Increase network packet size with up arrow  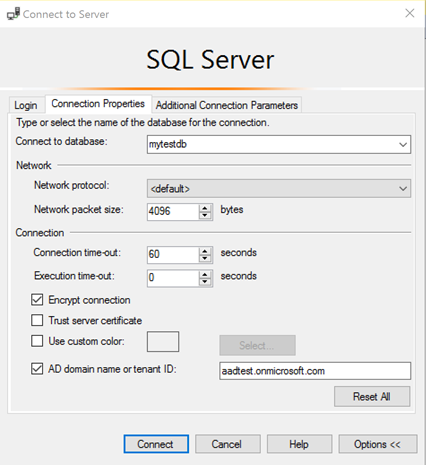205,208
